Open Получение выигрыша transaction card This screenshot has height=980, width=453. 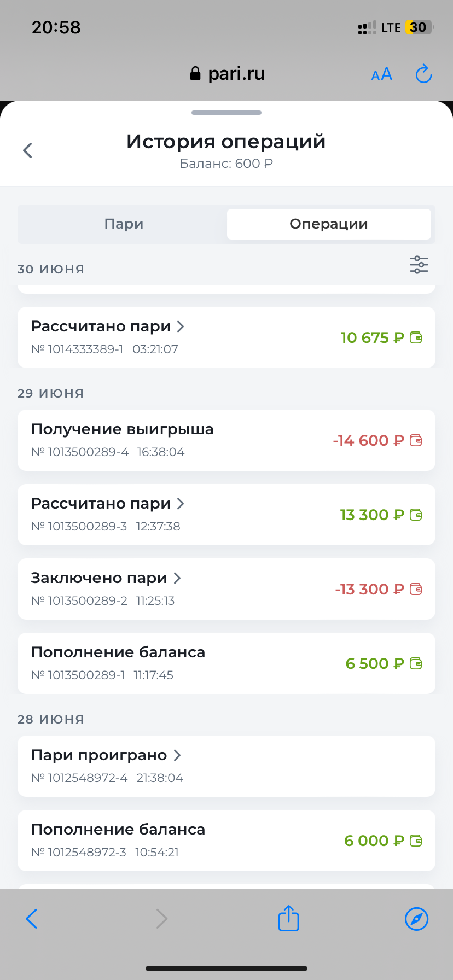pyautogui.click(x=226, y=440)
